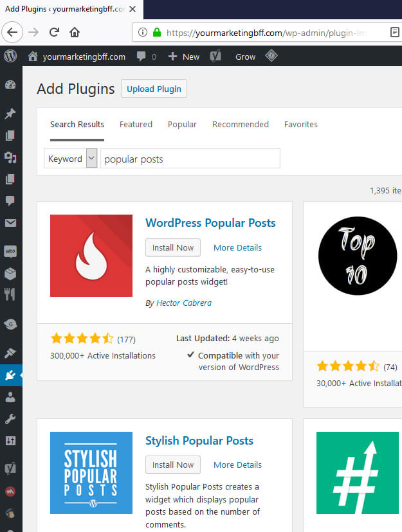Go back with browser back arrow
Screen dimensions: 402x532
click(x=12, y=32)
